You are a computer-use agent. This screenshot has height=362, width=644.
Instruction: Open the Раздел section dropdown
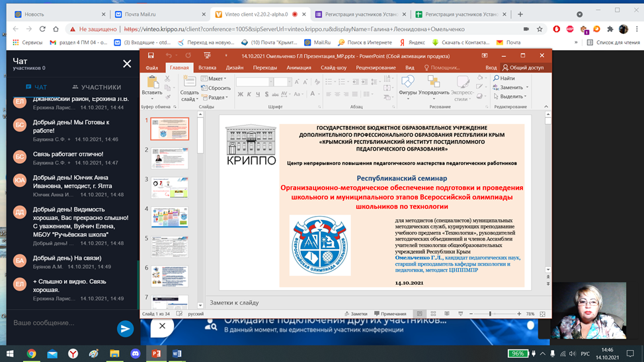point(215,97)
